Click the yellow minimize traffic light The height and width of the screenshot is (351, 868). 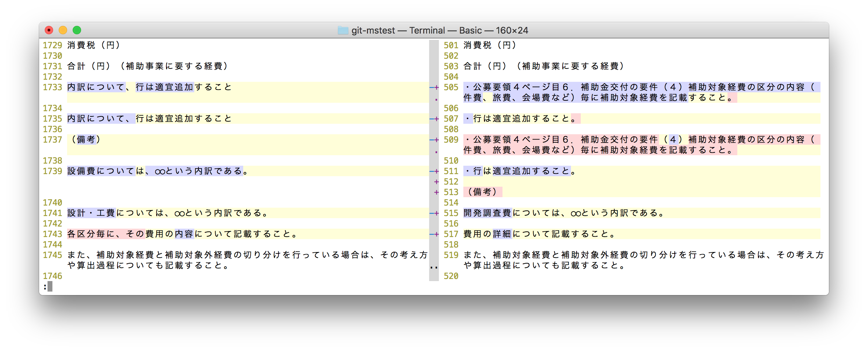[63, 30]
